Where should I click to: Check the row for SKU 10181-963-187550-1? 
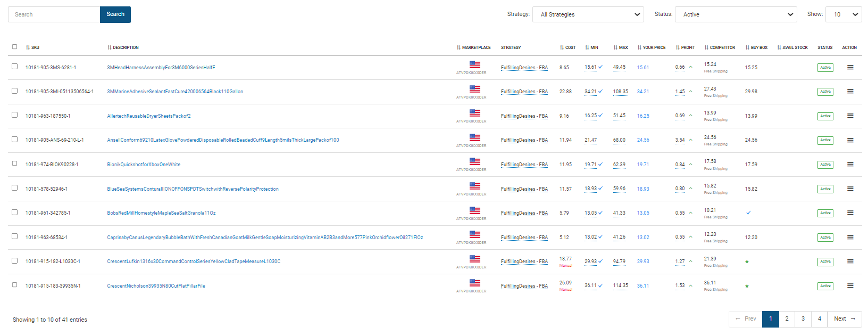coord(14,115)
